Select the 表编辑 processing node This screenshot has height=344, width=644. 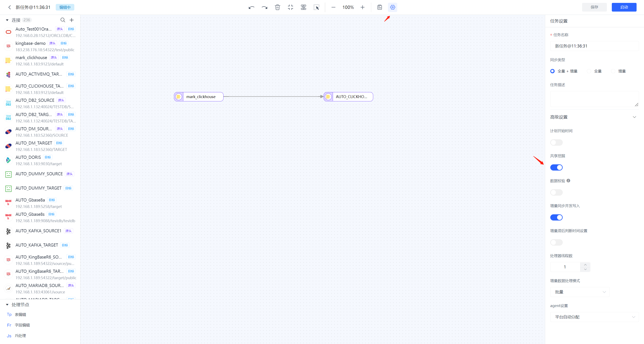click(x=20, y=314)
